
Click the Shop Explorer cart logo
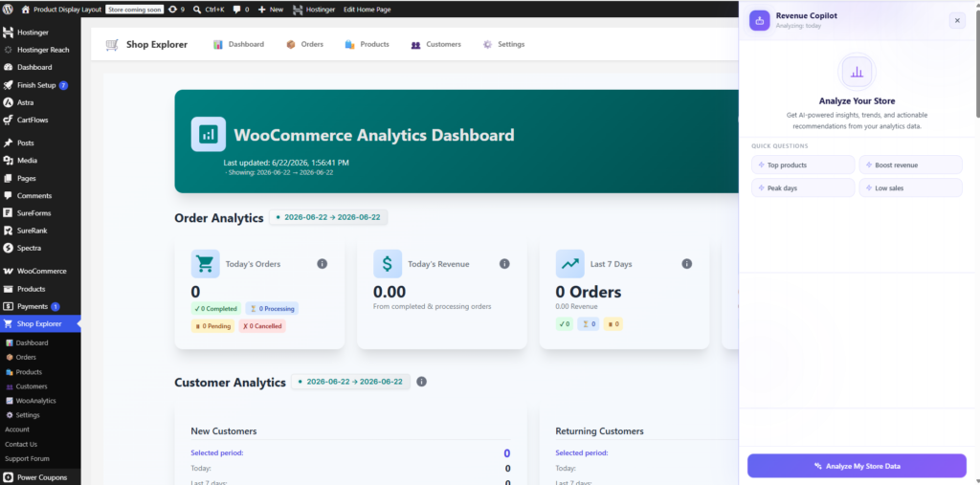pos(112,44)
